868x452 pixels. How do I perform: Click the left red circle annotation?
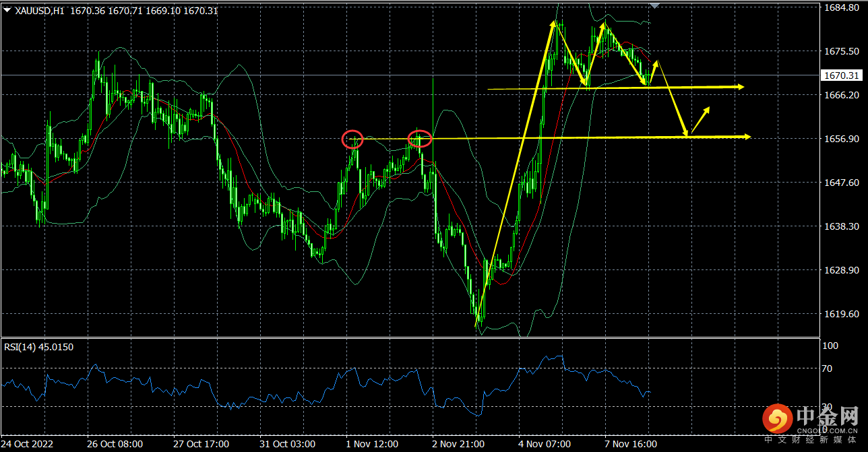tap(352, 139)
